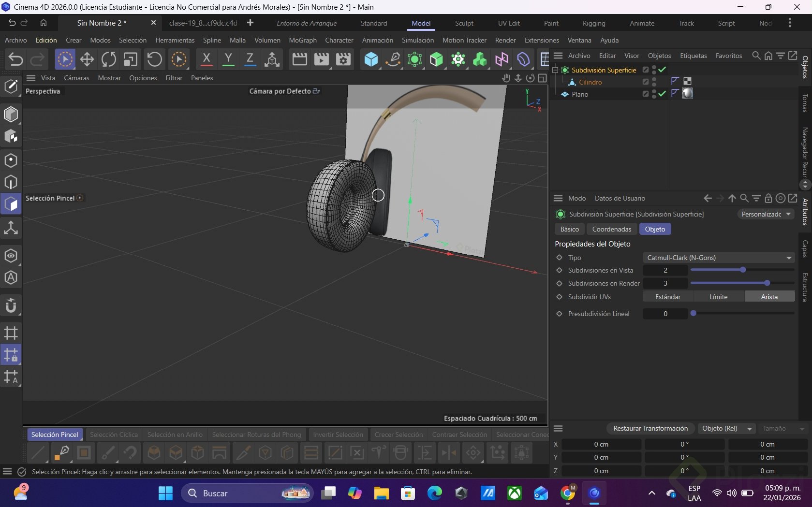
Task: Adjust the Subdivisiones en Vista slider
Action: tap(742, 270)
